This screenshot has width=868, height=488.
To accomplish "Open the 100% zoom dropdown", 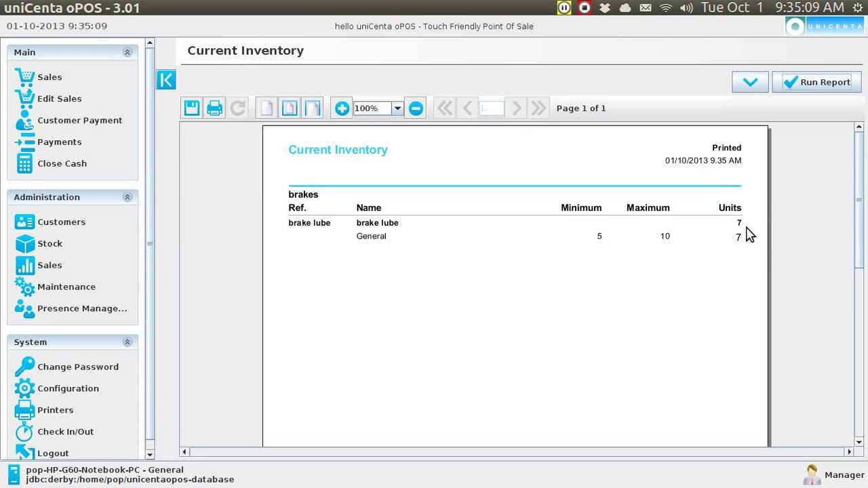I will tap(397, 108).
